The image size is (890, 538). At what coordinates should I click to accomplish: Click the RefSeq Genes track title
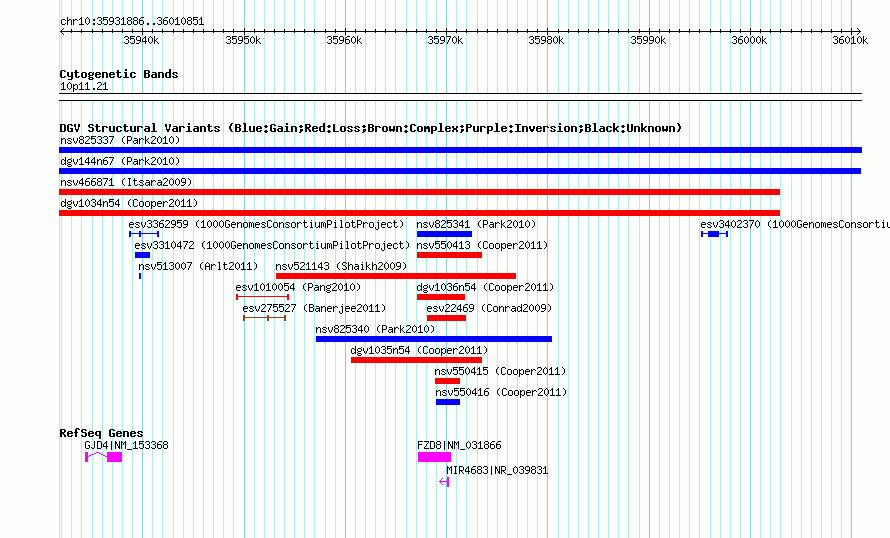101,433
